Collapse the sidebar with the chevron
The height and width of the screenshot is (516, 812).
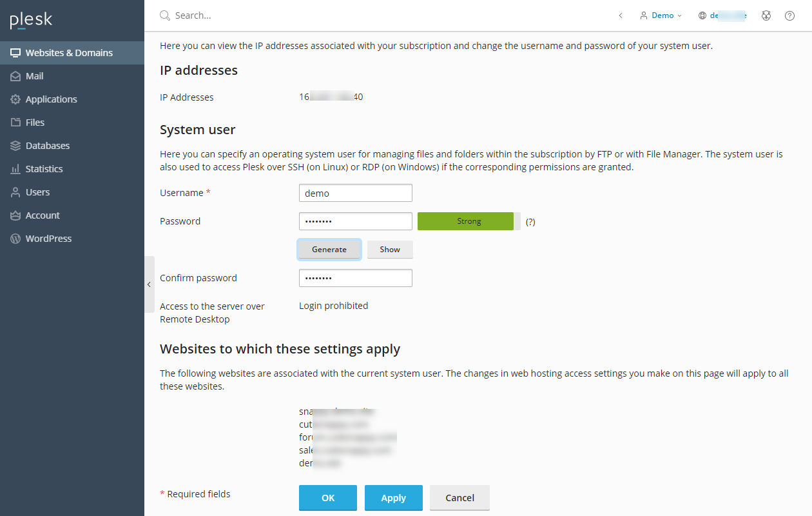tap(149, 284)
